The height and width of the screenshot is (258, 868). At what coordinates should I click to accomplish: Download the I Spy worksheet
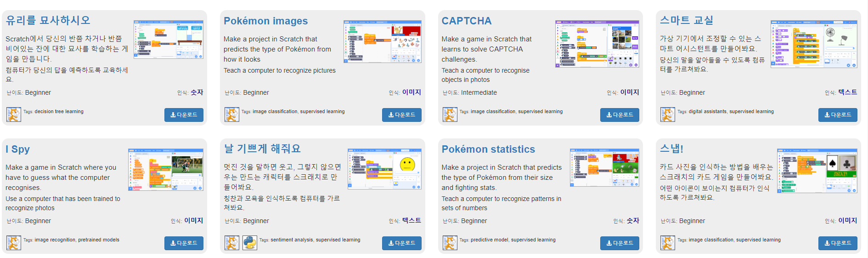pyautogui.click(x=184, y=243)
